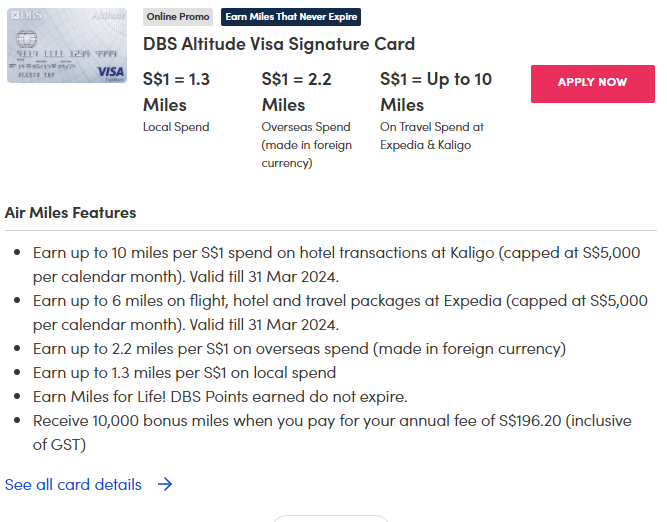This screenshot has height=522, width=667.
Task: Click the Expedia travel packages bullet point
Action: click(340, 312)
